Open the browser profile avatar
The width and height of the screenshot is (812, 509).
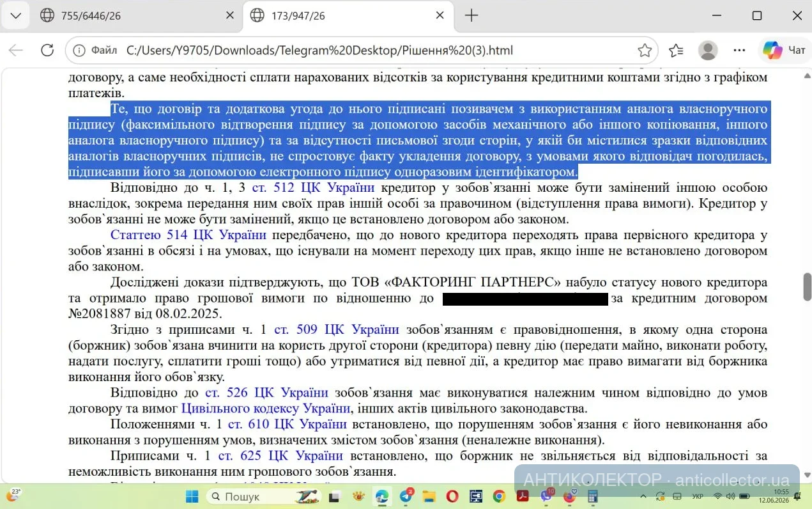[x=708, y=50]
